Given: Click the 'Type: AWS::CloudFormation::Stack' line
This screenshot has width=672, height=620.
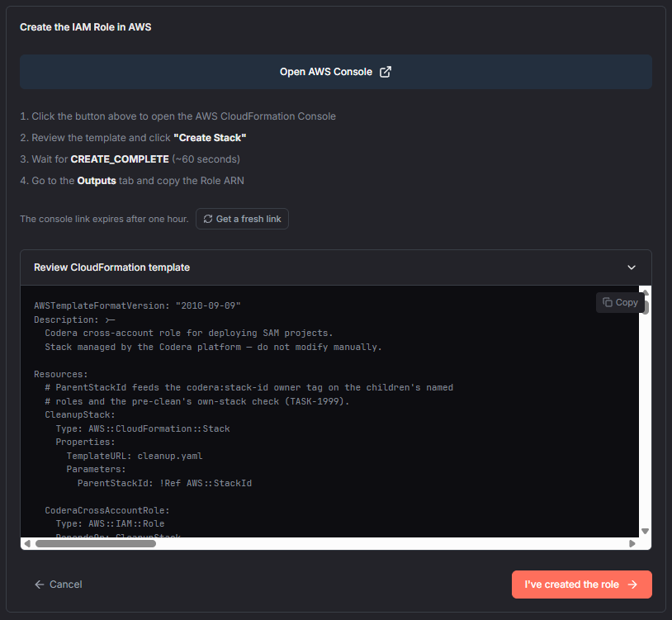Looking at the screenshot, I should (x=143, y=429).
